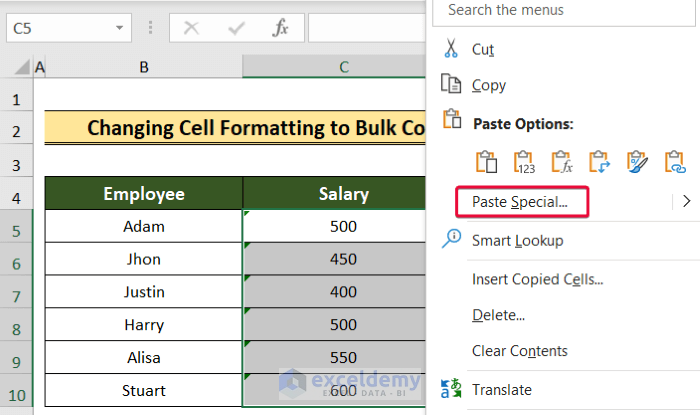Screen dimensions: 700x415
Task: Select the Paste Formulas (fx) icon
Action: 562,161
